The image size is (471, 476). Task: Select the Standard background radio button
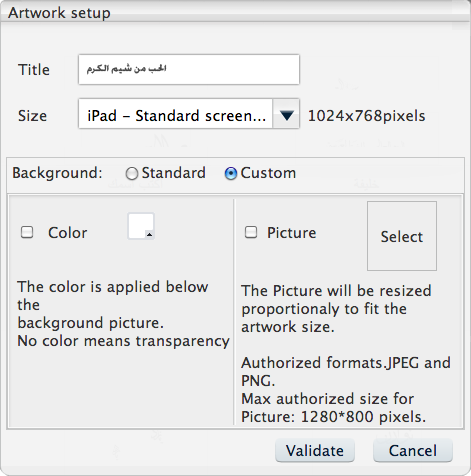[x=131, y=173]
